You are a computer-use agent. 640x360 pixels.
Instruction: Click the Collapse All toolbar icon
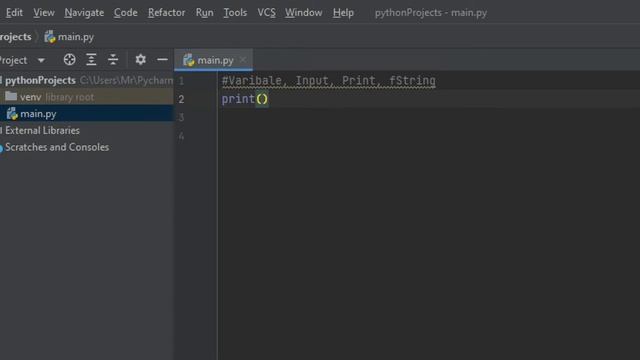tap(113, 60)
